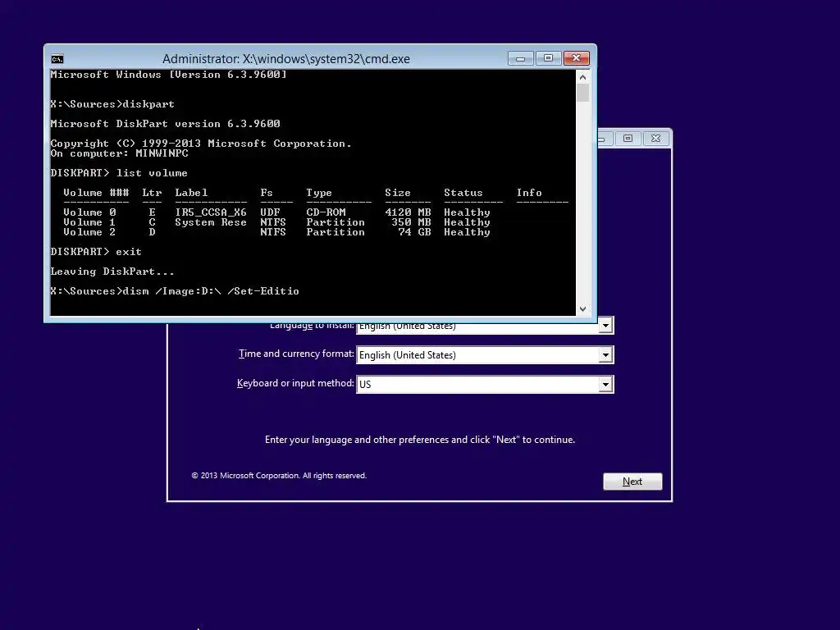Open the Time and currency format dropdown arrow
The height and width of the screenshot is (630, 840).
(605, 354)
